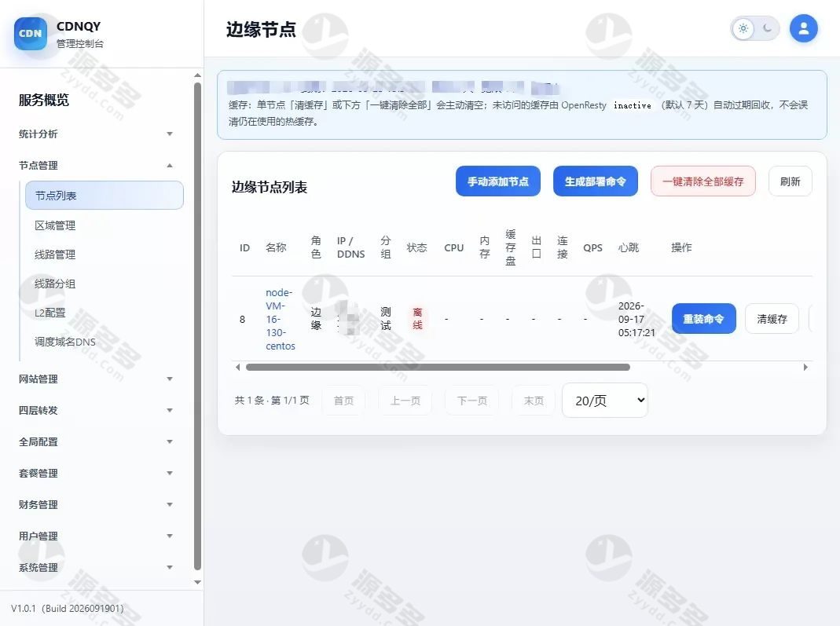Expand 四层转发 menu section
Image resolution: width=840 pixels, height=626 pixels.
coord(96,410)
